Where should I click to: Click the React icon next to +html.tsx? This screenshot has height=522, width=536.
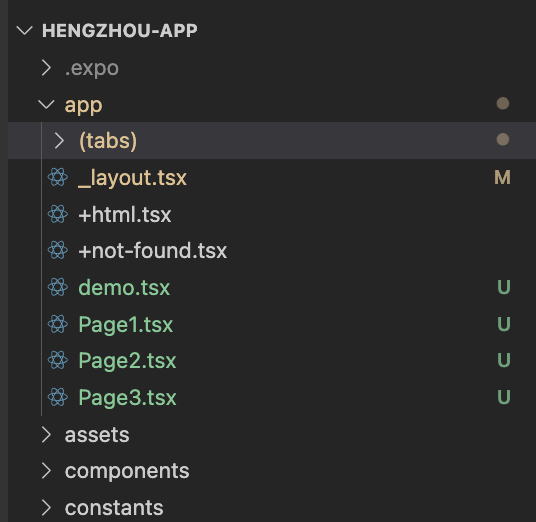[x=57, y=214]
